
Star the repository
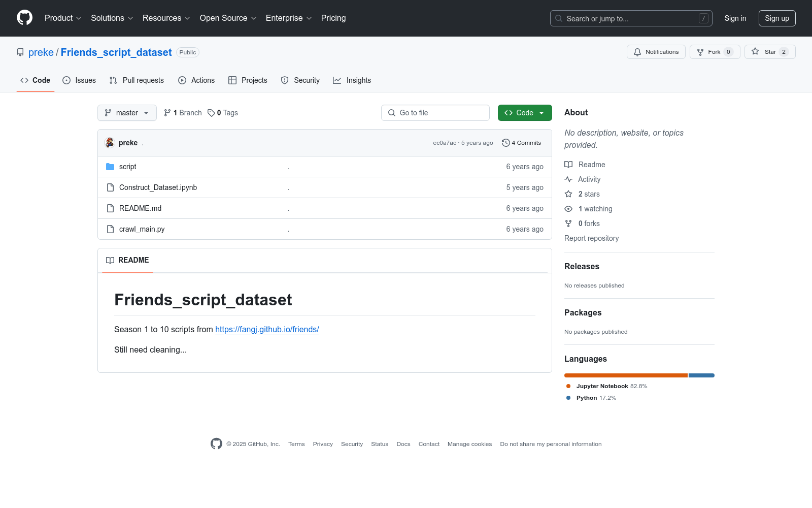click(x=770, y=52)
